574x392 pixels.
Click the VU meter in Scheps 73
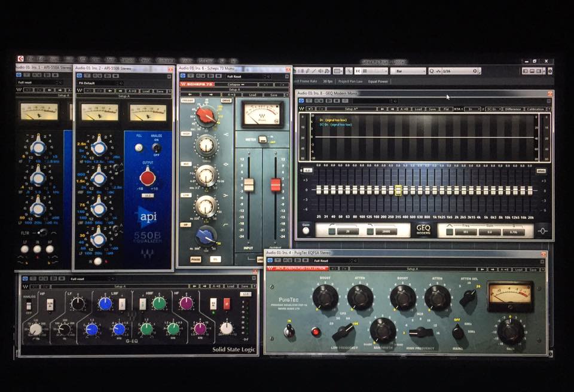coord(262,114)
